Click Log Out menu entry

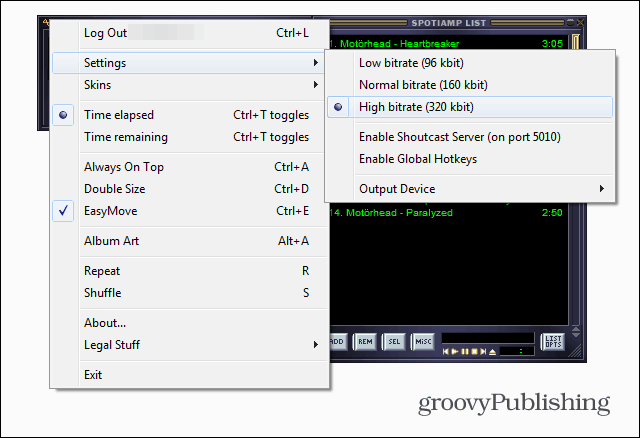(189, 33)
